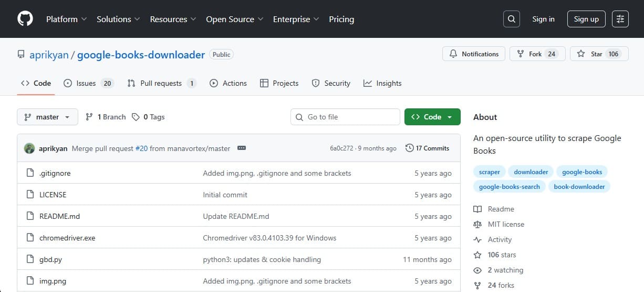Click the Go to file field
Viewport: 644px width, 292px height.
click(x=345, y=117)
